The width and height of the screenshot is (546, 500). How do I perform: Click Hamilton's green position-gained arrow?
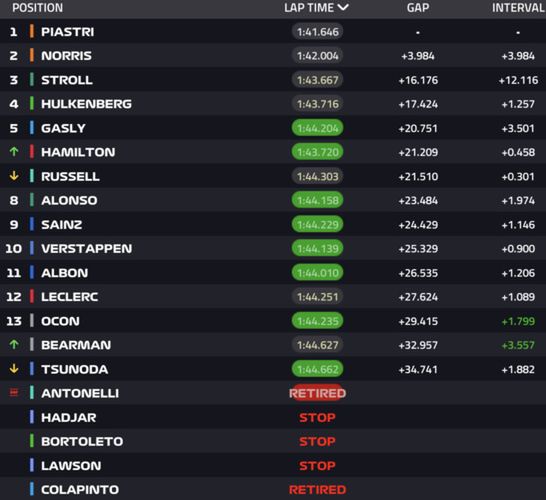14,151
